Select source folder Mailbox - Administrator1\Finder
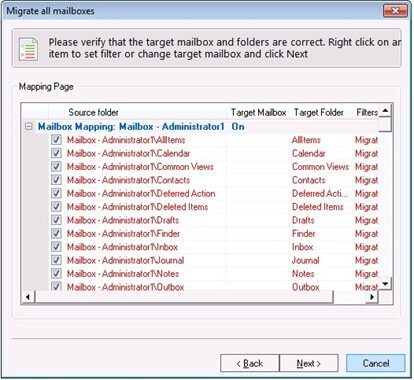The height and width of the screenshot is (380, 414). click(123, 233)
